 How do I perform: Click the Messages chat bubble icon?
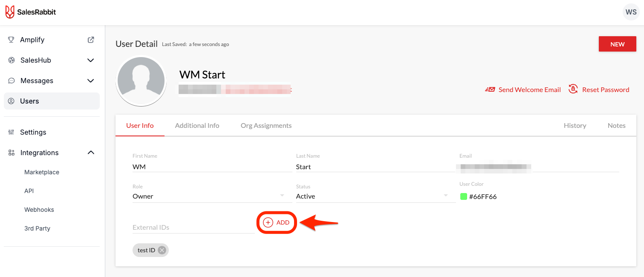[12, 81]
